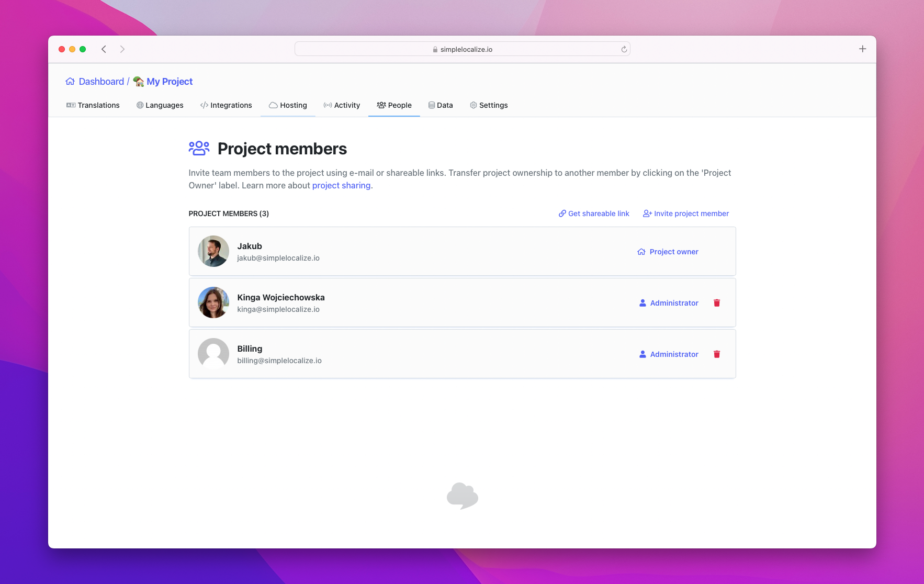
Task: Click the house icon beside Project owner
Action: [x=641, y=252]
